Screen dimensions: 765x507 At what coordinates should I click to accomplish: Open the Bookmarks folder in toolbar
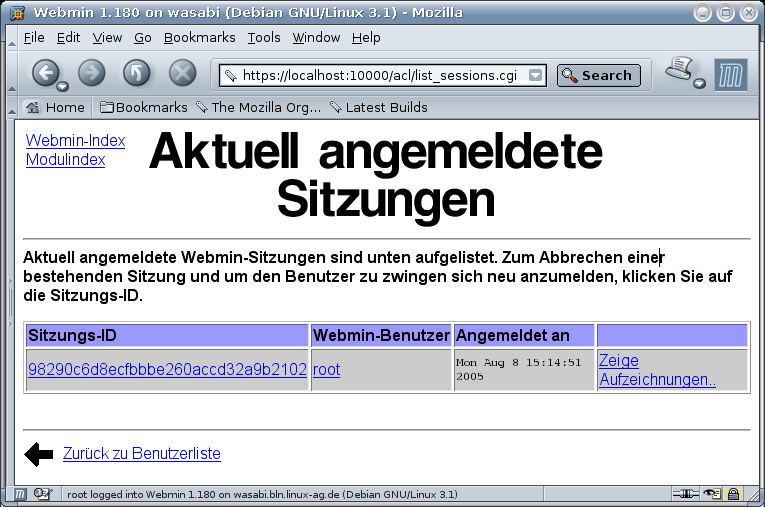click(x=143, y=107)
